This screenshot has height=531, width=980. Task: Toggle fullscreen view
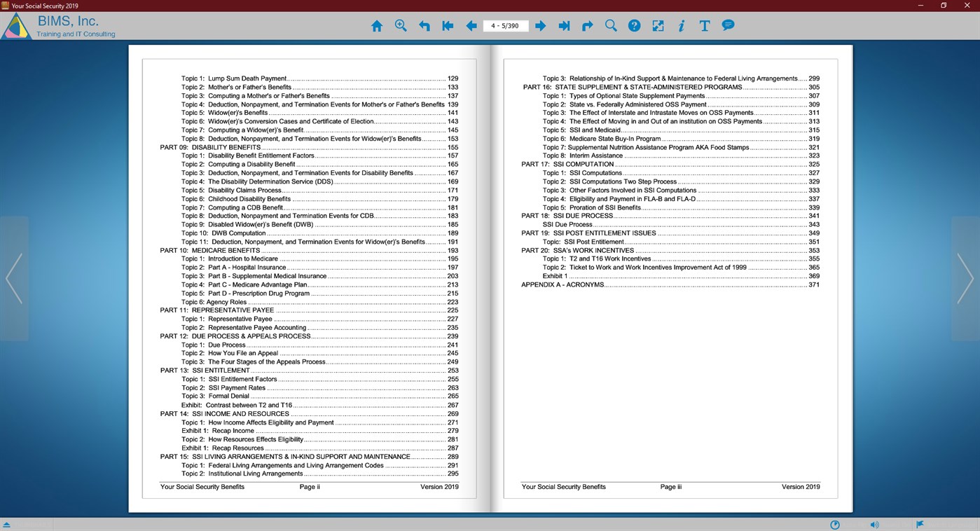point(658,26)
